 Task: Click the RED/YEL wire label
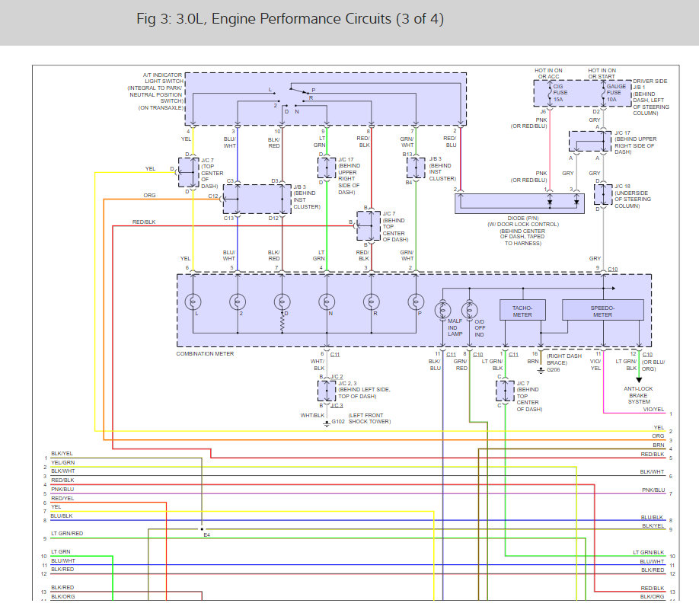coord(62,498)
